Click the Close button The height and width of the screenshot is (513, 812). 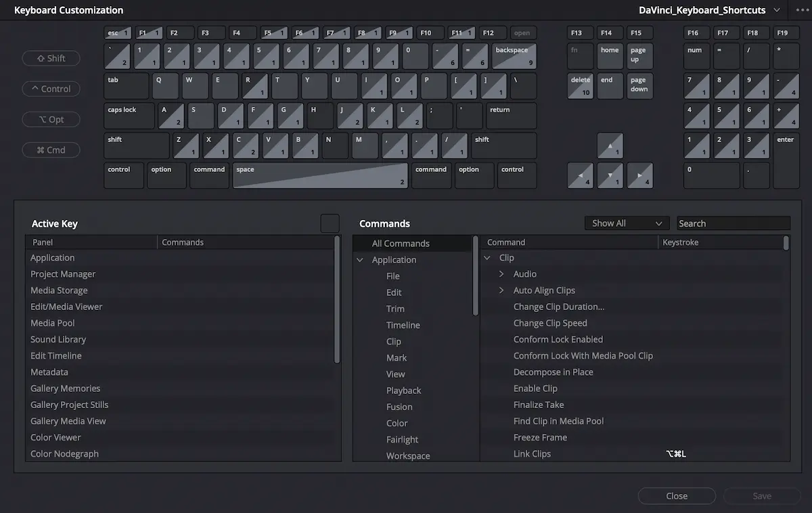click(x=676, y=495)
